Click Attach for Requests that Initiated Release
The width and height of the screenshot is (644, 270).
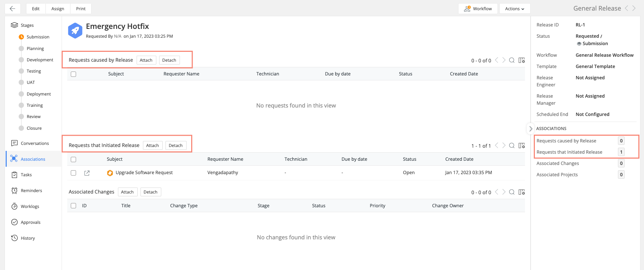pyautogui.click(x=152, y=146)
